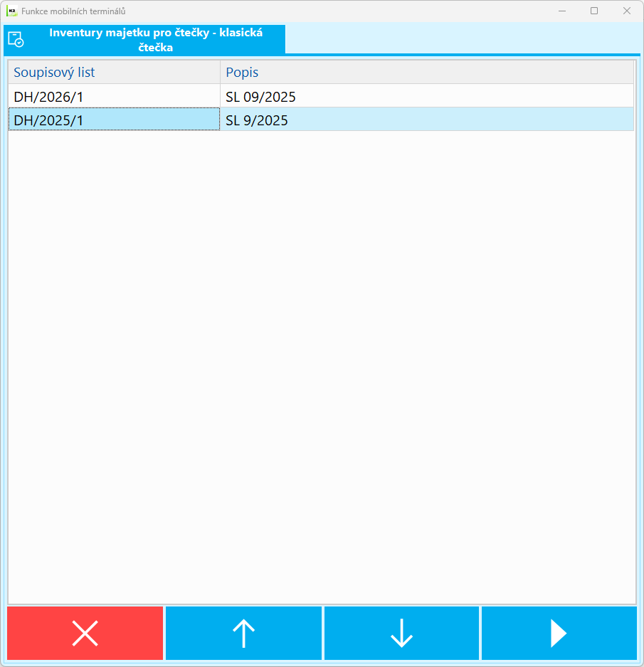The image size is (644, 667).
Task: Move selection down with the down arrow button
Action: [401, 633]
